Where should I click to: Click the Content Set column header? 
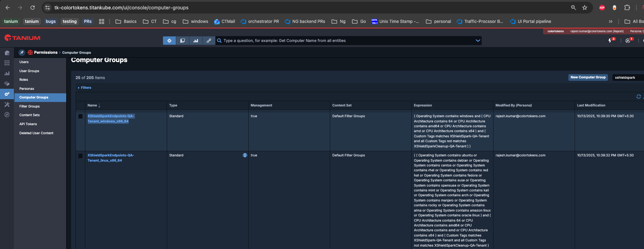(x=342, y=105)
